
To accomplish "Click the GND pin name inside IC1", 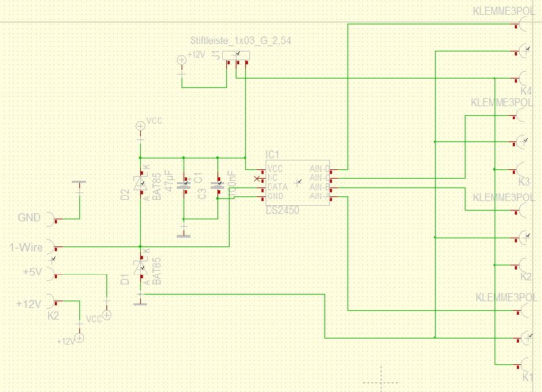I will tap(276, 196).
